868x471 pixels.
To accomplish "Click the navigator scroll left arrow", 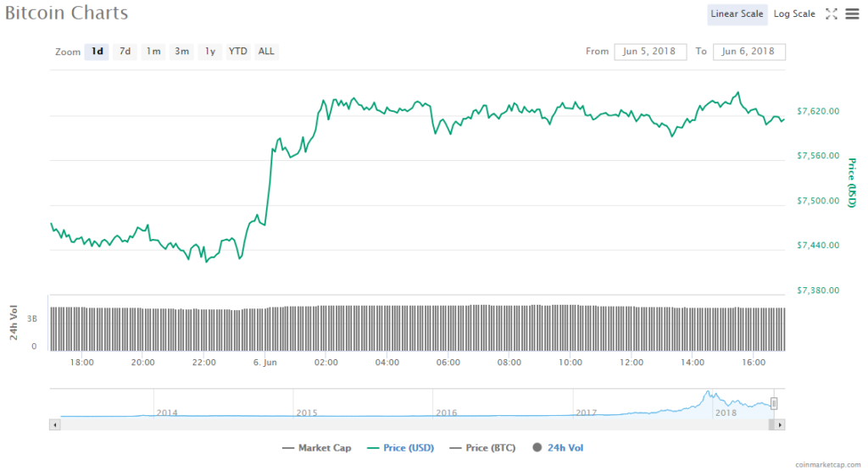I will [x=55, y=424].
